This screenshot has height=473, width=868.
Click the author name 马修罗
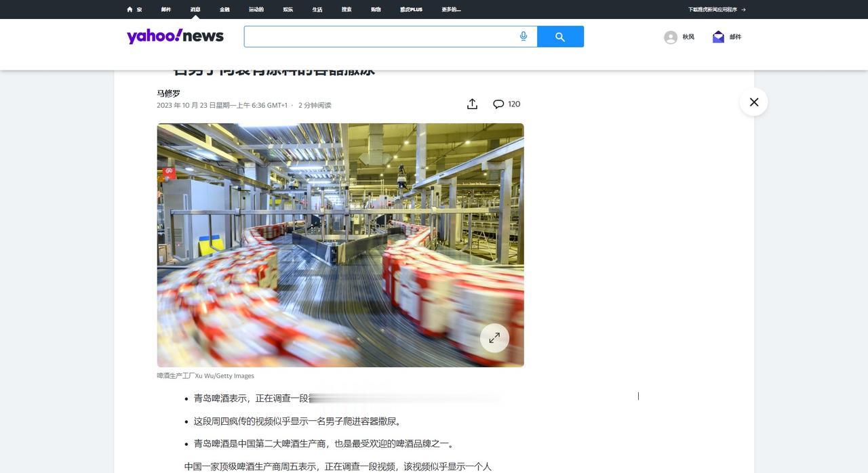point(169,94)
